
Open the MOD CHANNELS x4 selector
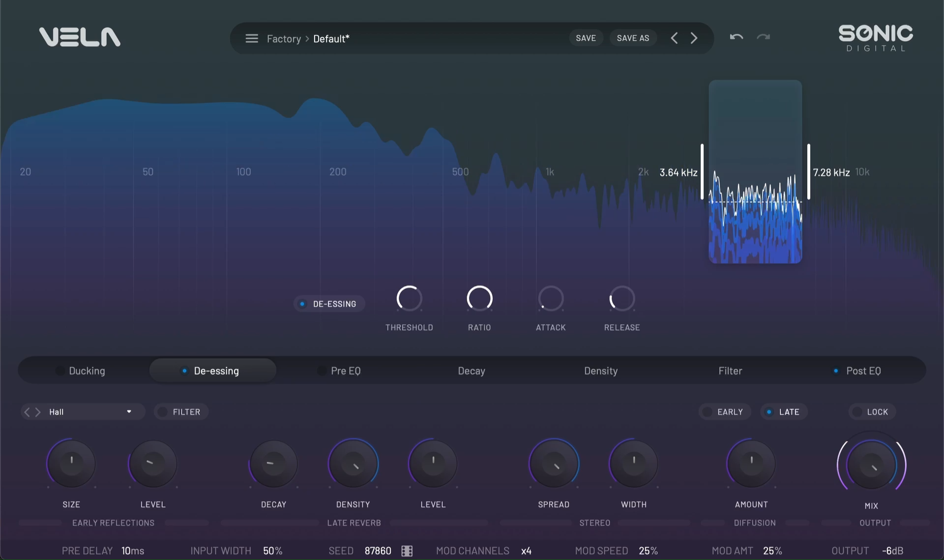click(526, 551)
